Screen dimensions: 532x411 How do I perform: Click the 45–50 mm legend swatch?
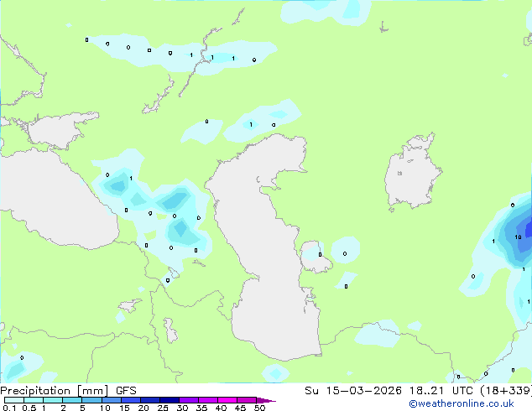point(247,400)
